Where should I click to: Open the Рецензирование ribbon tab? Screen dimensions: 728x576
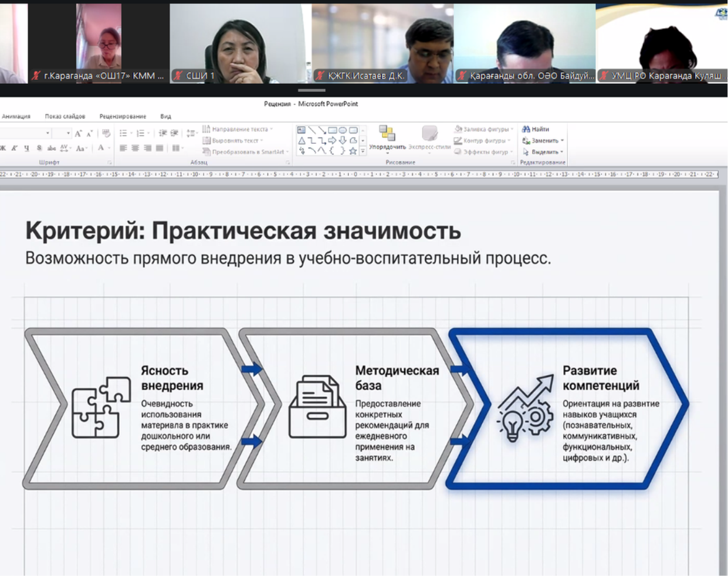[x=123, y=116]
